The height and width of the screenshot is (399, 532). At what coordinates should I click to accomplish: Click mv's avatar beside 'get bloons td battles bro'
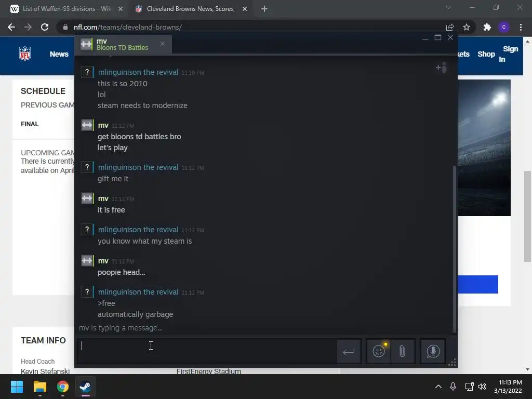pos(87,125)
